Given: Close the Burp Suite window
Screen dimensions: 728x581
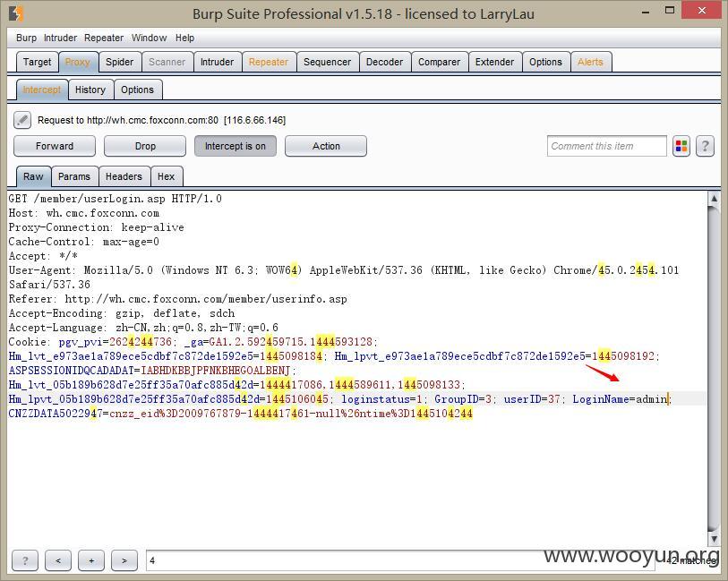Looking at the screenshot, I should [701, 10].
